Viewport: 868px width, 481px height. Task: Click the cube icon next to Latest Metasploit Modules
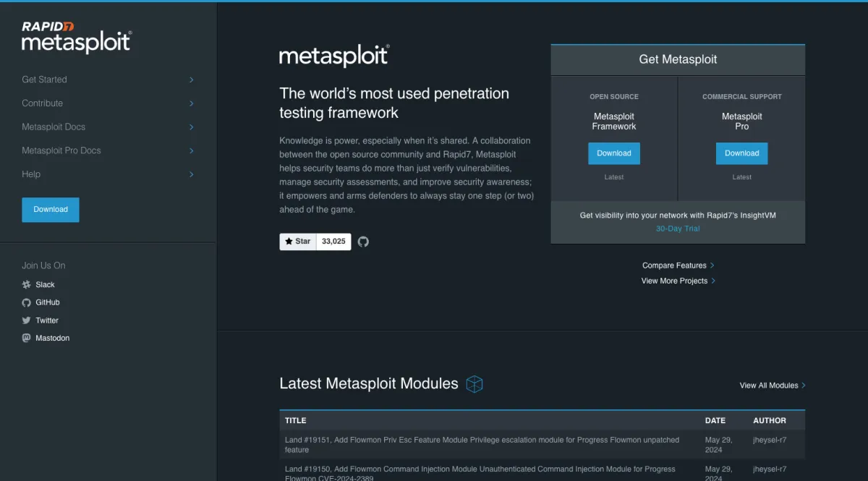(x=475, y=383)
